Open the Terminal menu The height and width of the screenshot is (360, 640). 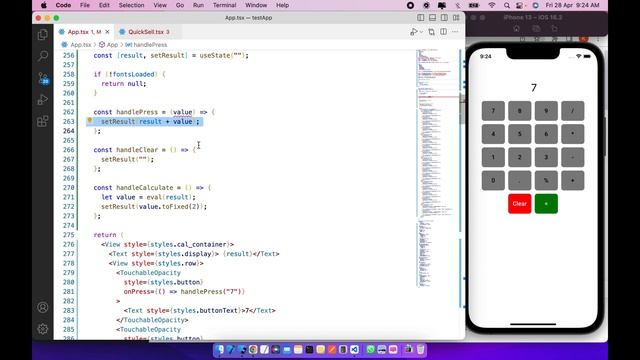(224, 5)
